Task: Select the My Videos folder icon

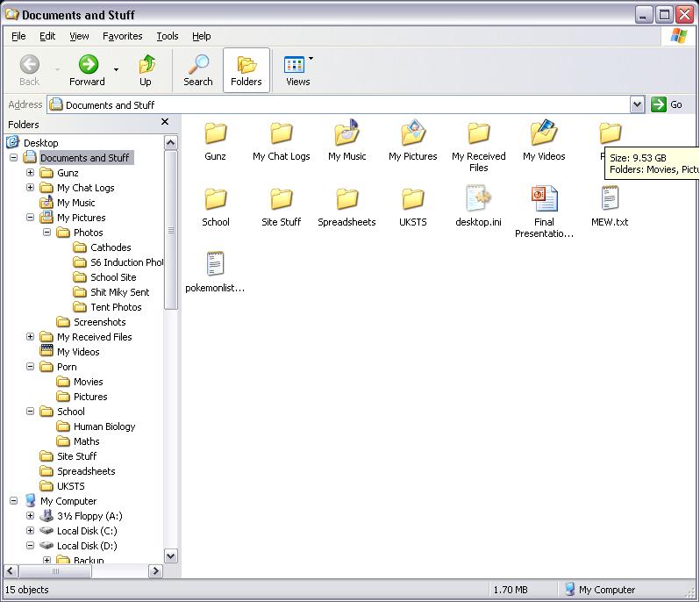Action: [x=544, y=134]
